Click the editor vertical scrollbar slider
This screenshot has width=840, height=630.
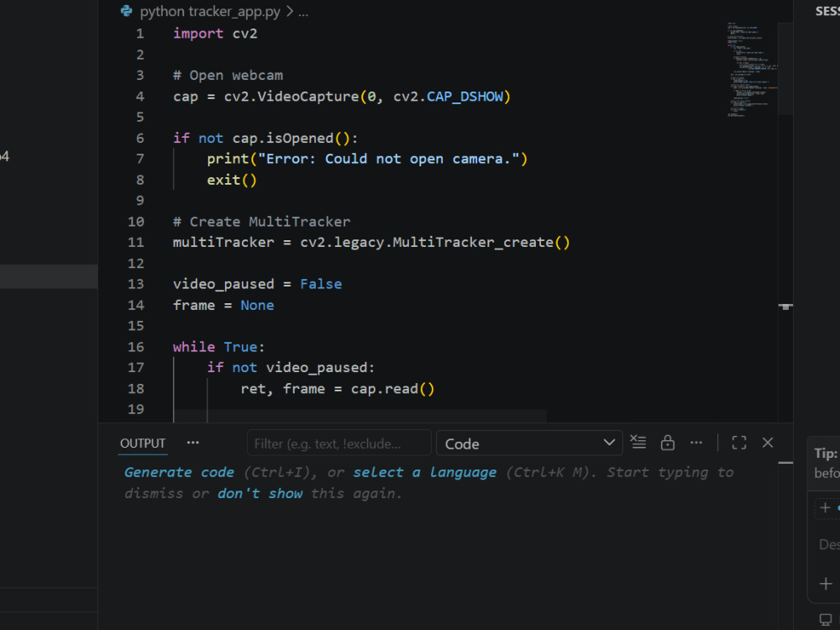pyautogui.click(x=785, y=69)
